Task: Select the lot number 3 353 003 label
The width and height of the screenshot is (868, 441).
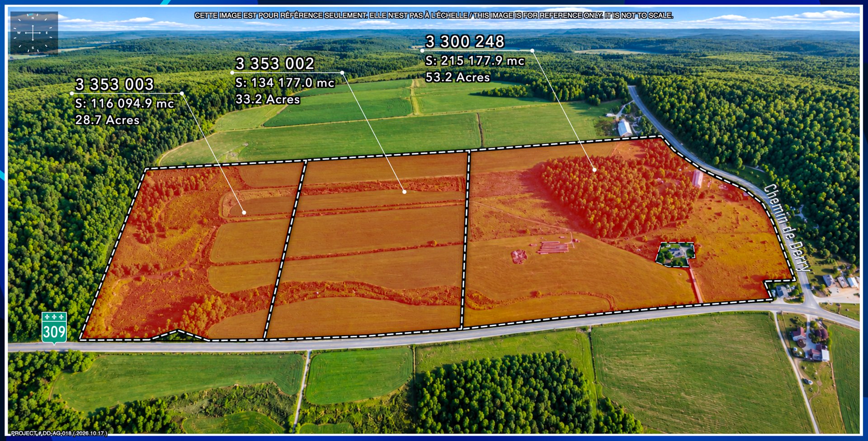Action: (114, 84)
